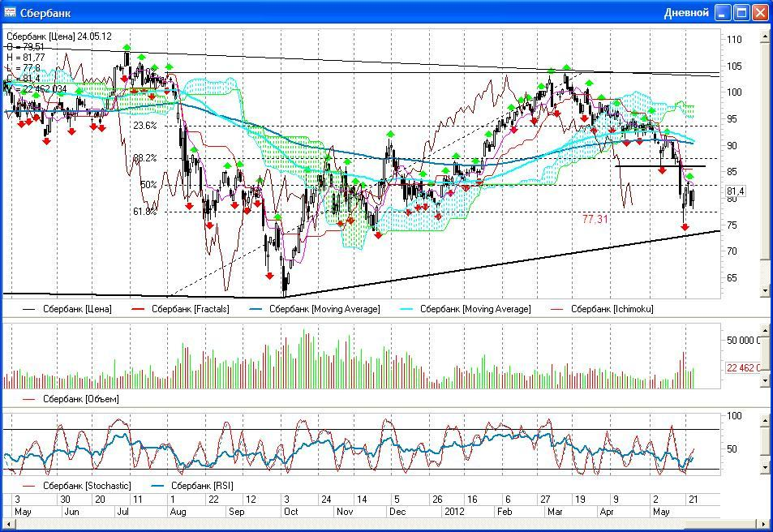Image resolution: width=773 pixels, height=532 pixels.
Task: Select the Сбербанк [Fractals] legend entry
Action: (x=181, y=309)
